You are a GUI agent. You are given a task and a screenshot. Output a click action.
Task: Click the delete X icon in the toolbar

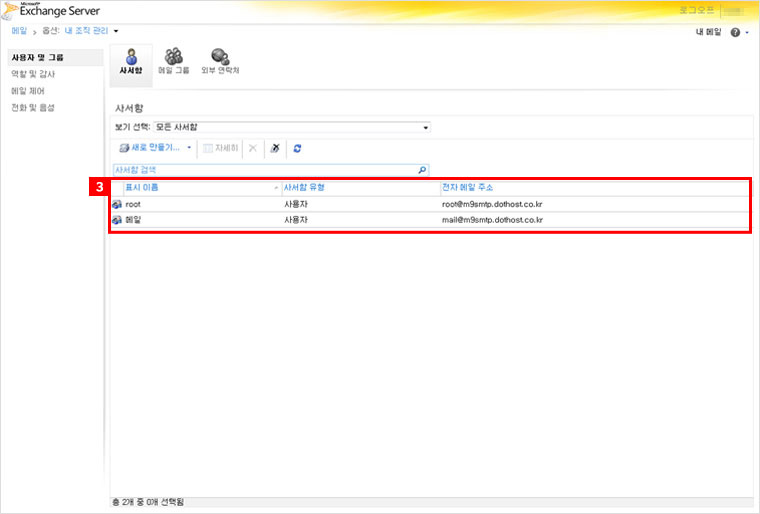(x=252, y=148)
